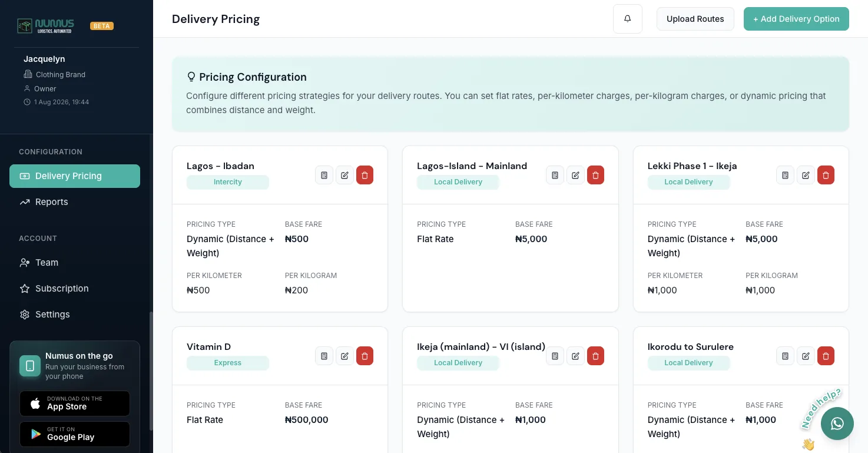Get it on Google Play
Image resolution: width=868 pixels, height=453 pixels.
point(75,434)
